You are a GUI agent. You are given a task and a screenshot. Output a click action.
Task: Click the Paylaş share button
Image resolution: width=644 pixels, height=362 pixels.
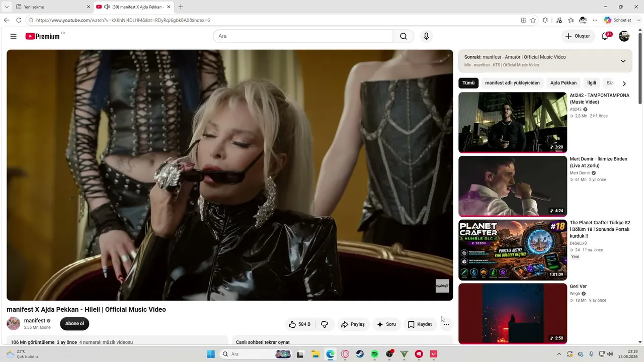[x=353, y=324]
